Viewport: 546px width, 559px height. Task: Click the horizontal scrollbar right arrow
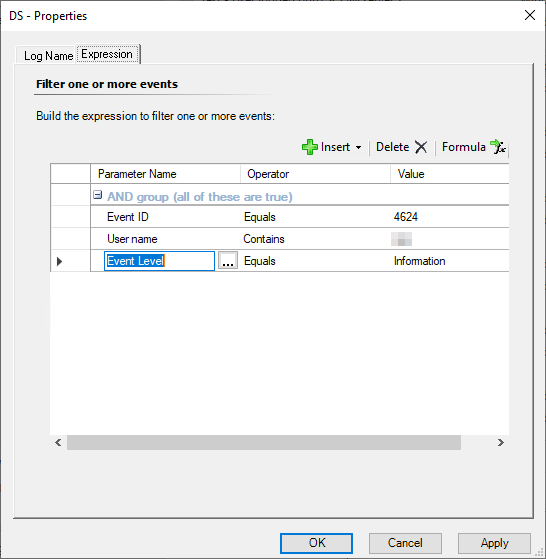coord(501,442)
